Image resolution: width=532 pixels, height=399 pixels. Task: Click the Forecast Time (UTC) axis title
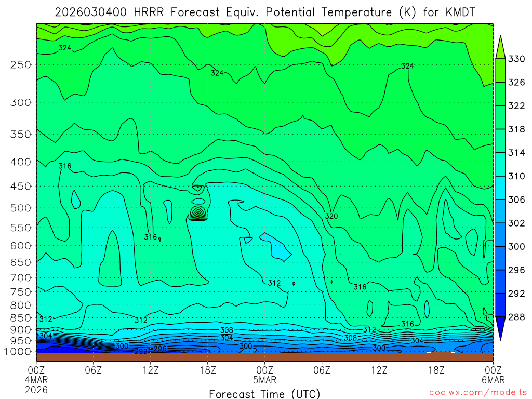click(x=264, y=394)
